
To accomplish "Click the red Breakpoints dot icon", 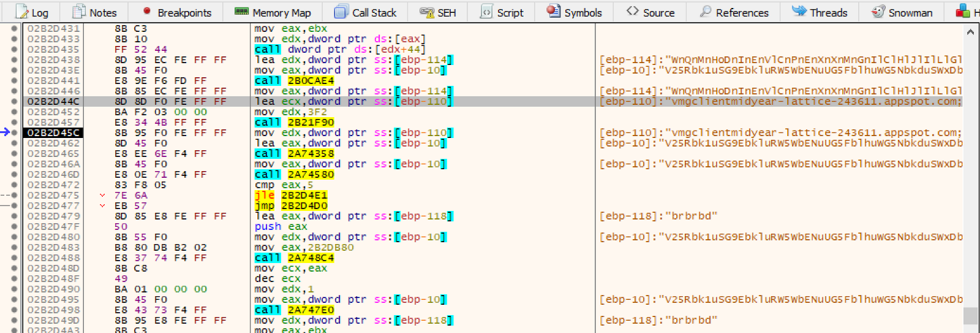I will pos(147,11).
